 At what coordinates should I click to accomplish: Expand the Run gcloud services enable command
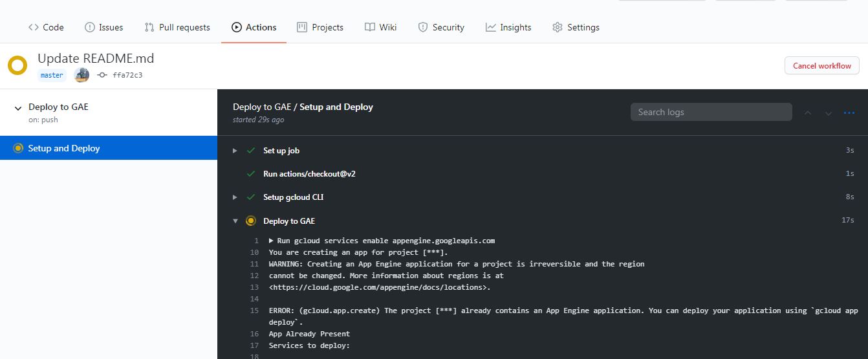(x=272, y=241)
